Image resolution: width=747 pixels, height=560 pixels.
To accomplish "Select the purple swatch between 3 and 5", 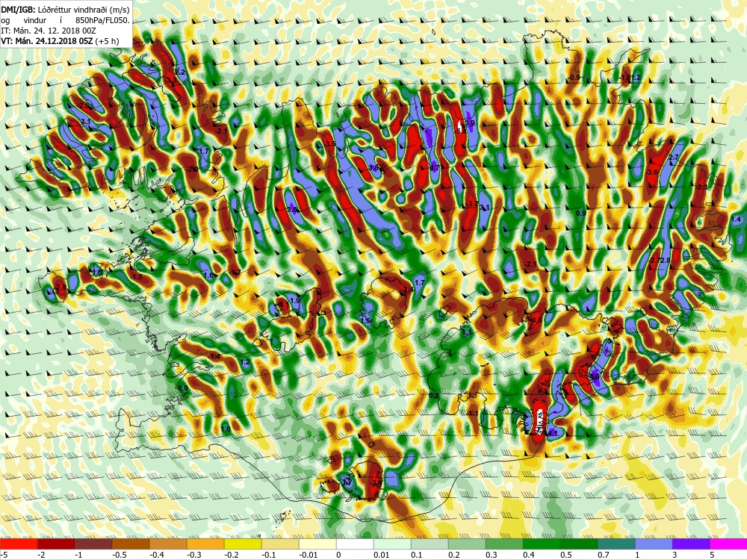I will (x=691, y=544).
